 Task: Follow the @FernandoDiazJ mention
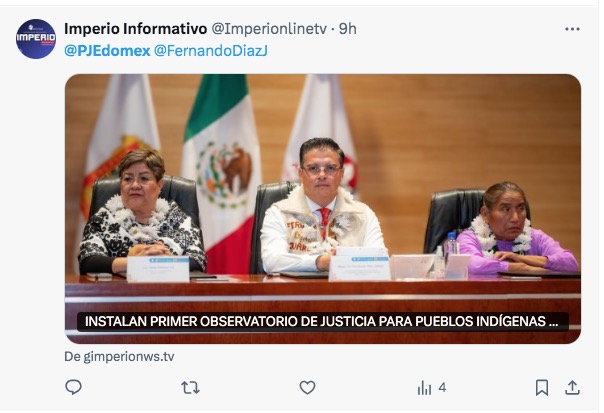tap(211, 50)
